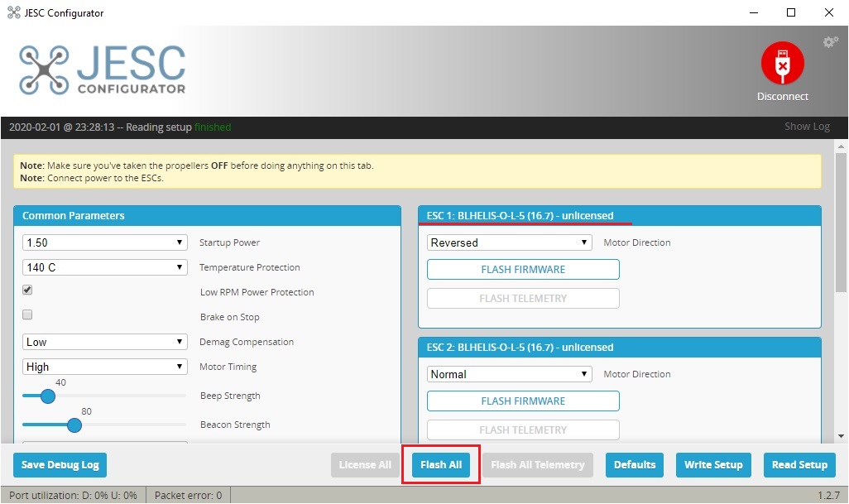Click Flash Firmware for ESC 1
Viewport: 849px width, 504px height.
(x=523, y=270)
